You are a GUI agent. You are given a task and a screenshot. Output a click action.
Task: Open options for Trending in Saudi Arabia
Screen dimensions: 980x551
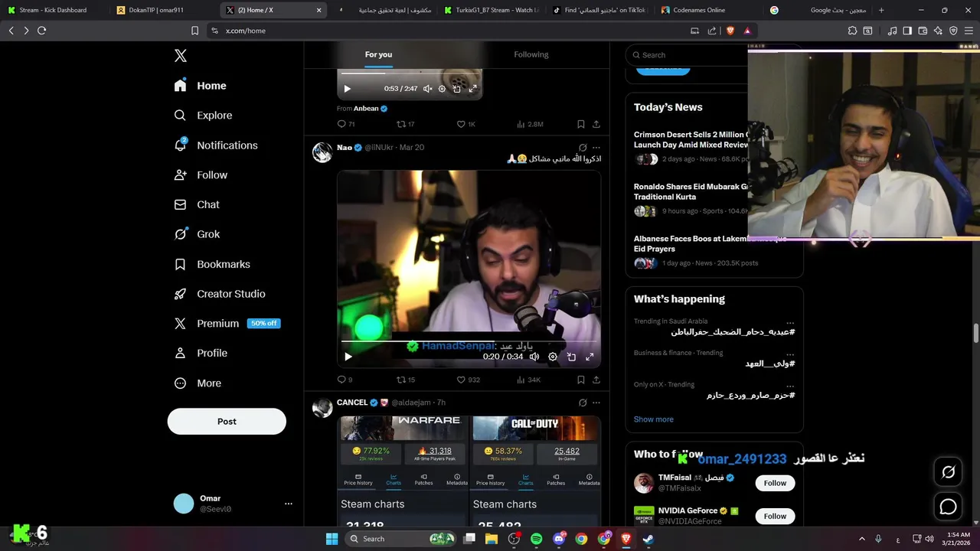coord(790,322)
